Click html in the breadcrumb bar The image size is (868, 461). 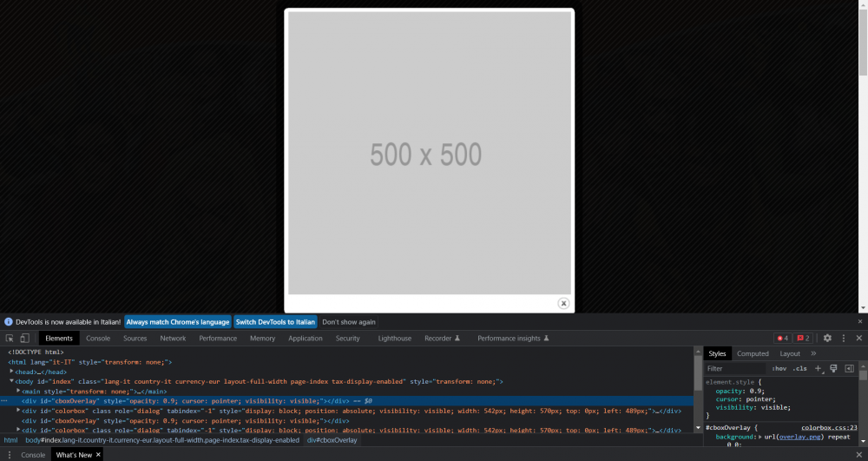10,440
